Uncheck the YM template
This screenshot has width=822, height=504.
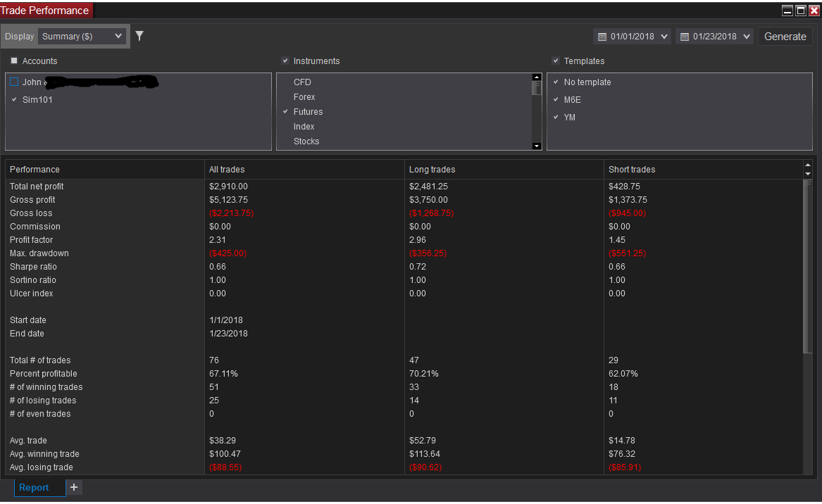pyautogui.click(x=556, y=117)
